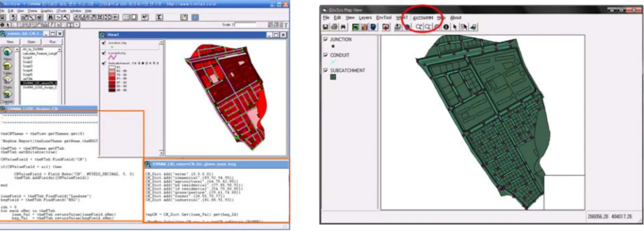Image resolution: width=644 pixels, height=231 pixels.
Task: Click Run button in ArcView project window
Action: pyautogui.click(x=53, y=41)
